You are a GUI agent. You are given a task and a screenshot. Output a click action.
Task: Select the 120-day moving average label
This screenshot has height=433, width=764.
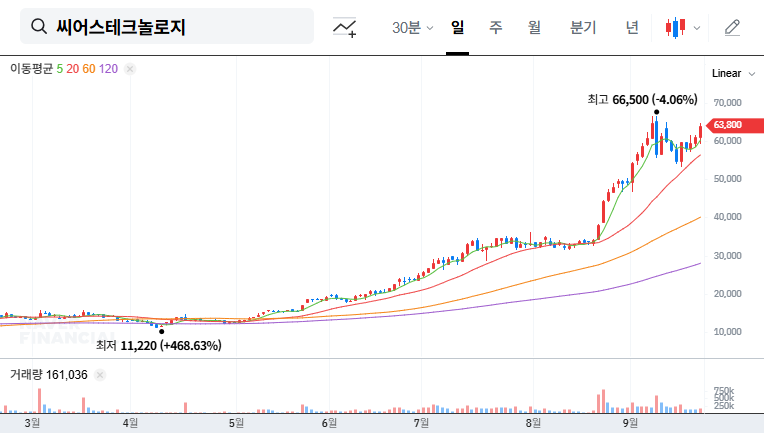tap(108, 69)
